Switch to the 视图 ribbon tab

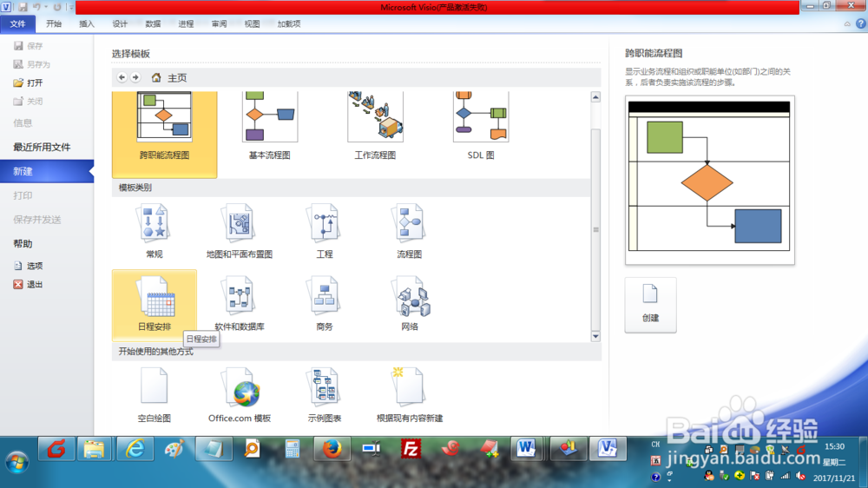click(252, 23)
